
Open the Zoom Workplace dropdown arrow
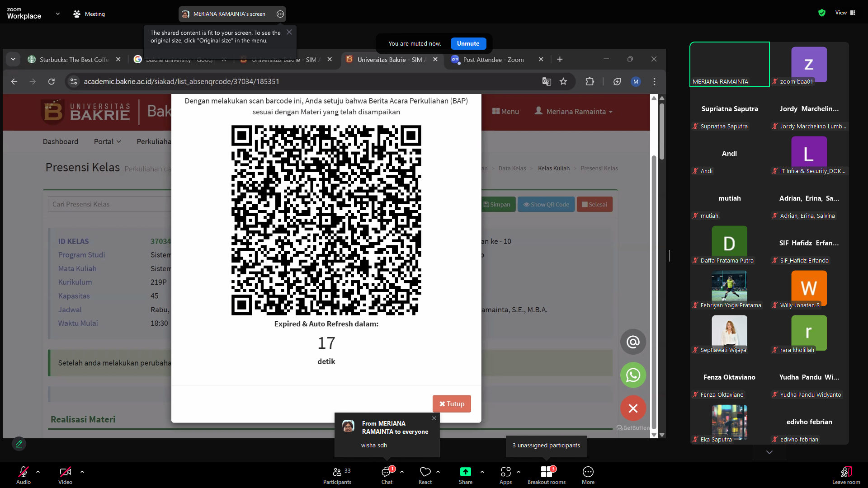58,14
